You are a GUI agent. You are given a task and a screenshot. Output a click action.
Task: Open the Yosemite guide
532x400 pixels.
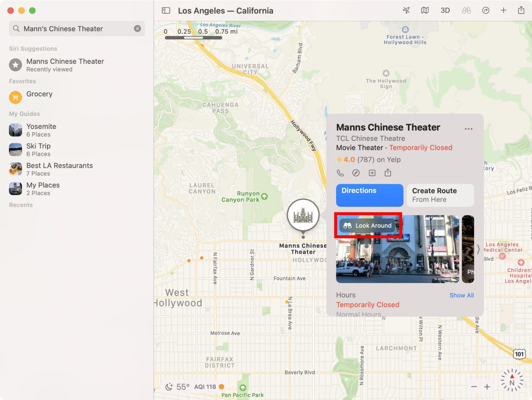41,130
